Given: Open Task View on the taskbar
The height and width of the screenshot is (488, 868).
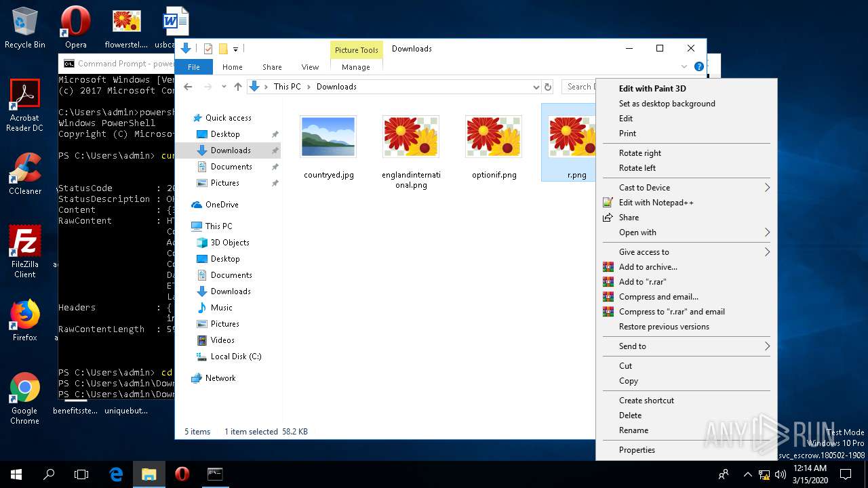Looking at the screenshot, I should (x=81, y=474).
